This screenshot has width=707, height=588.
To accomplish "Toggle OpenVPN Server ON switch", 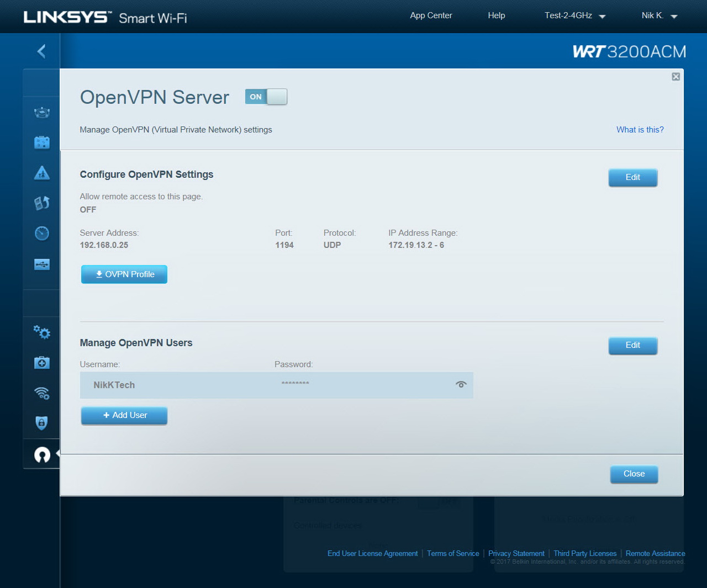I will tap(266, 97).
